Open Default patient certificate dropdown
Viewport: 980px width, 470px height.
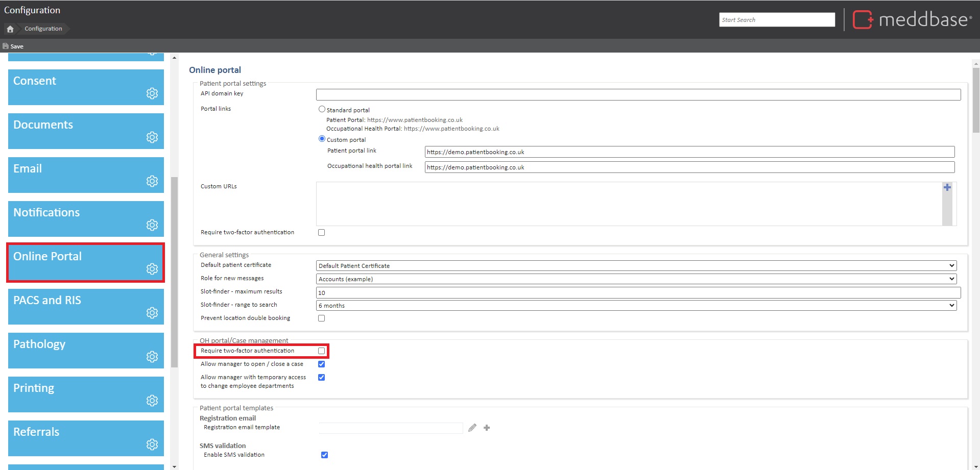coord(636,266)
